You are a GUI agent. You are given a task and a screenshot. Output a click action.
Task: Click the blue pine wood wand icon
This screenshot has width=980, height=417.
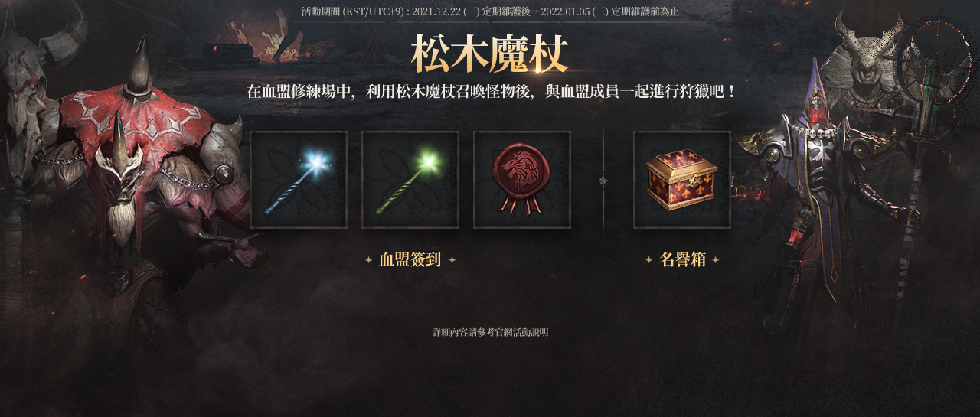click(299, 180)
